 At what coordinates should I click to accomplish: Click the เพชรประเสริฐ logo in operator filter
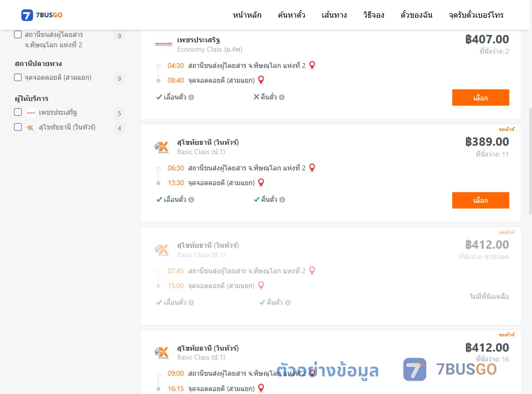(31, 113)
